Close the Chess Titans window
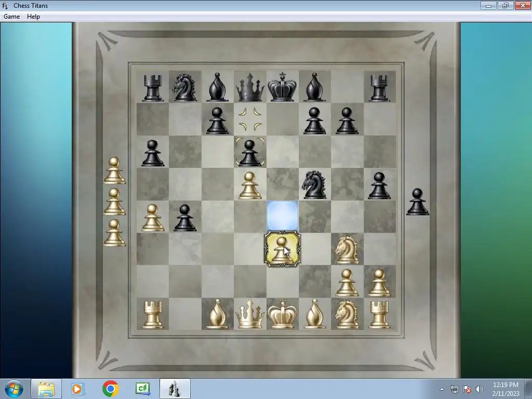Viewport: 532px width, 399px height. click(523, 5)
